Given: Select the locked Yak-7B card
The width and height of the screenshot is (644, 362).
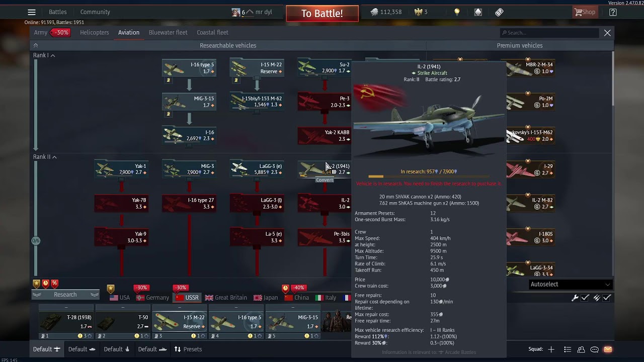Looking at the screenshot, I should point(121,203).
